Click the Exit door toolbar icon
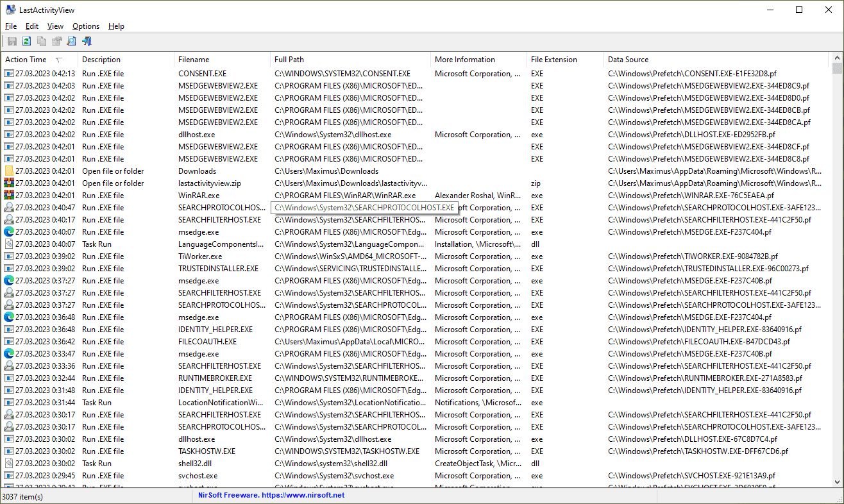Screen dimensions: 844x504 click(x=87, y=42)
